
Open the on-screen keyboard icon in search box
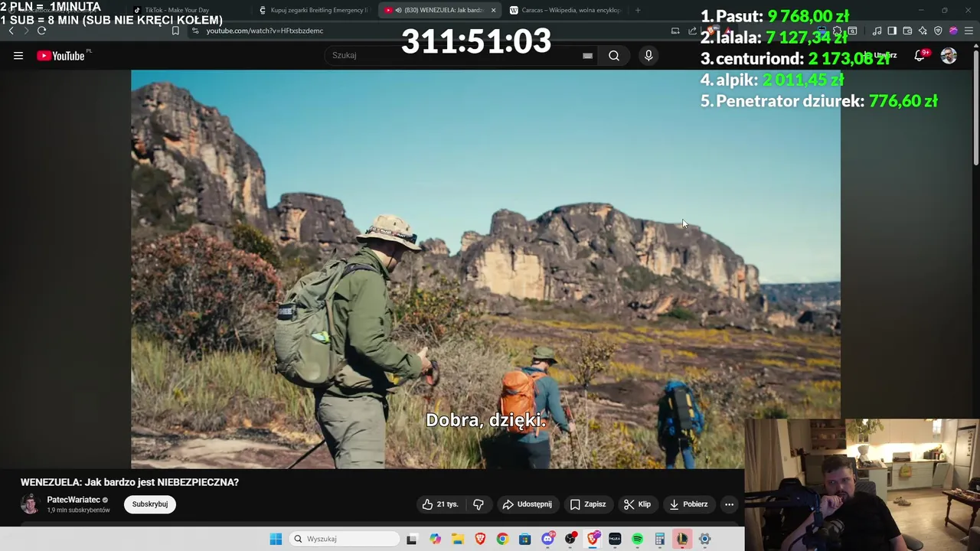click(x=587, y=55)
